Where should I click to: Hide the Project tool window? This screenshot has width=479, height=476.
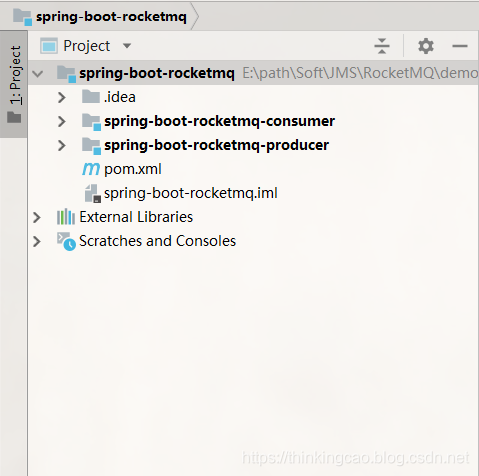(x=460, y=46)
